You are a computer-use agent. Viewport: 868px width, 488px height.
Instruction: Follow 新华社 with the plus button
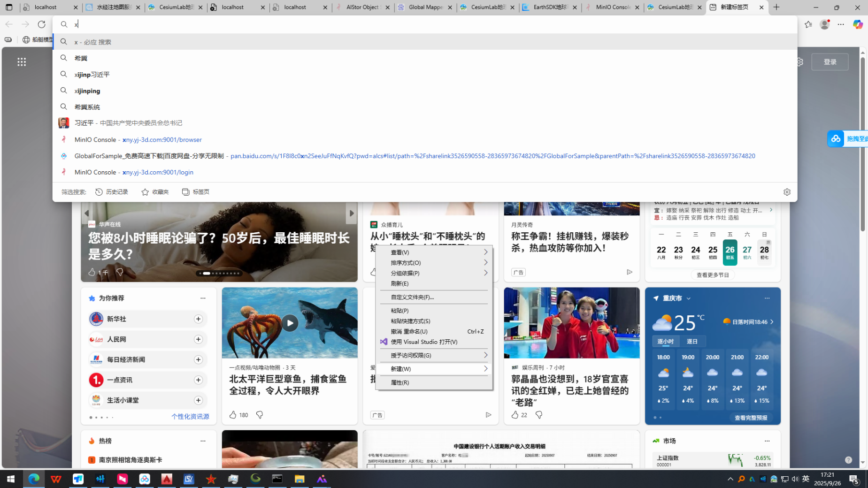coord(198,319)
